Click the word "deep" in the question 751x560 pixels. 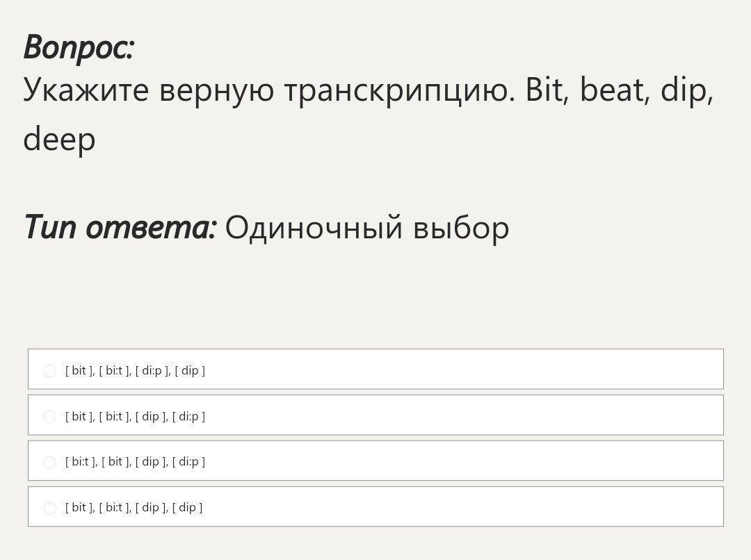[x=59, y=140]
